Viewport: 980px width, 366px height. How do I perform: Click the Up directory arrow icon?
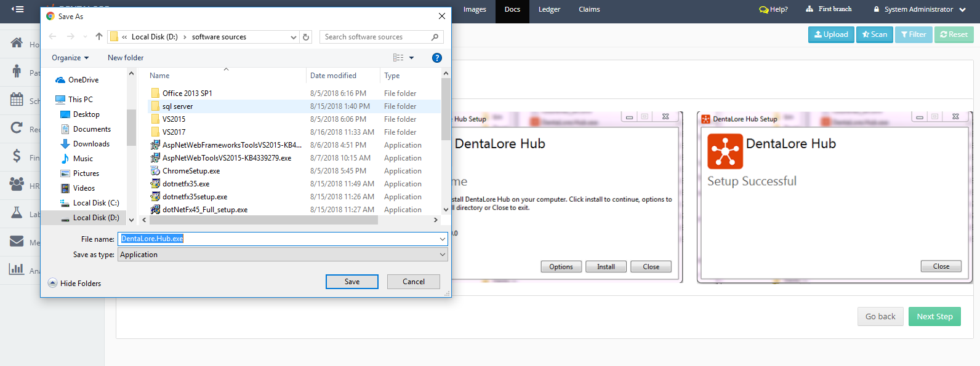99,37
